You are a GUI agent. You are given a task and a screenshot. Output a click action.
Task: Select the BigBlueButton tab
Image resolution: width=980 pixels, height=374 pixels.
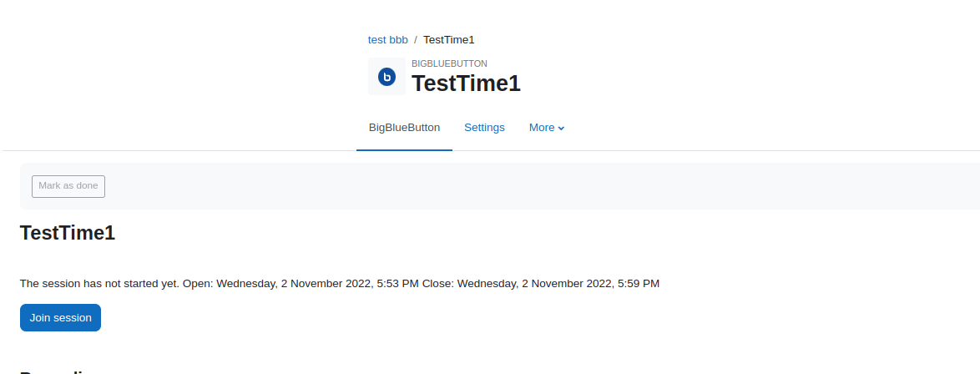coord(404,128)
